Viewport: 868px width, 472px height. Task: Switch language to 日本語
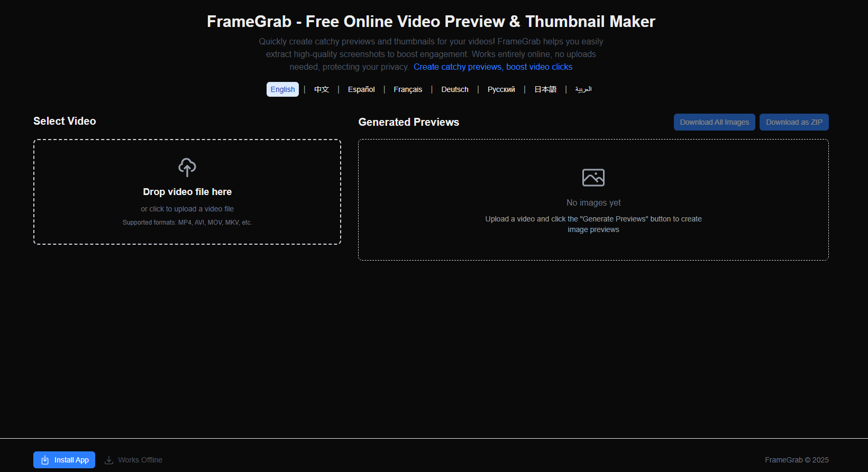click(x=545, y=89)
